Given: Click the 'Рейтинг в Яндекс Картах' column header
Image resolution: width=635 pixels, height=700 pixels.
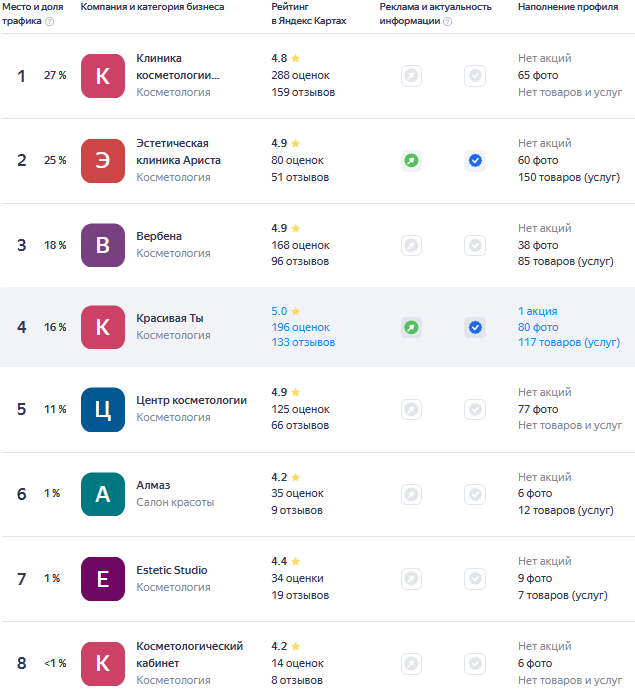Looking at the screenshot, I should point(309,14).
